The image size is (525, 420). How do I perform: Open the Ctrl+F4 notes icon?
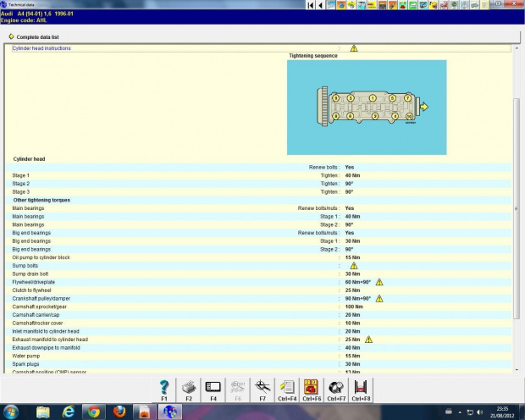point(286,389)
